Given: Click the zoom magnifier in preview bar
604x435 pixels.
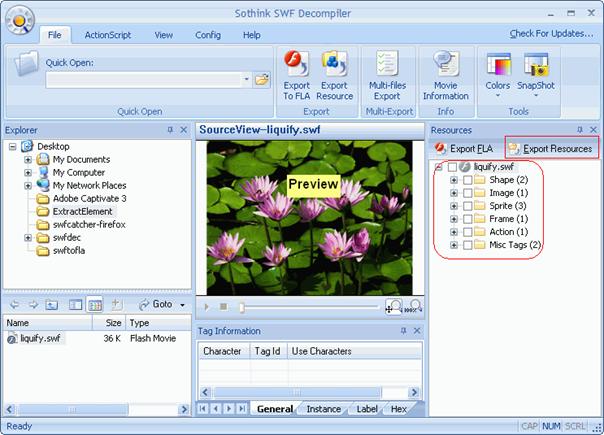Looking at the screenshot, I should click(394, 307).
